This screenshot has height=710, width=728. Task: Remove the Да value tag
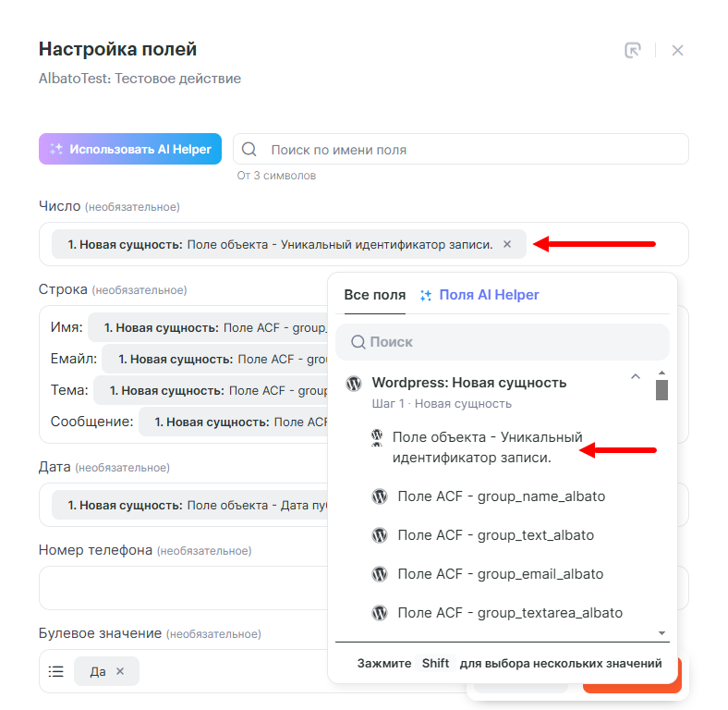tap(120, 672)
